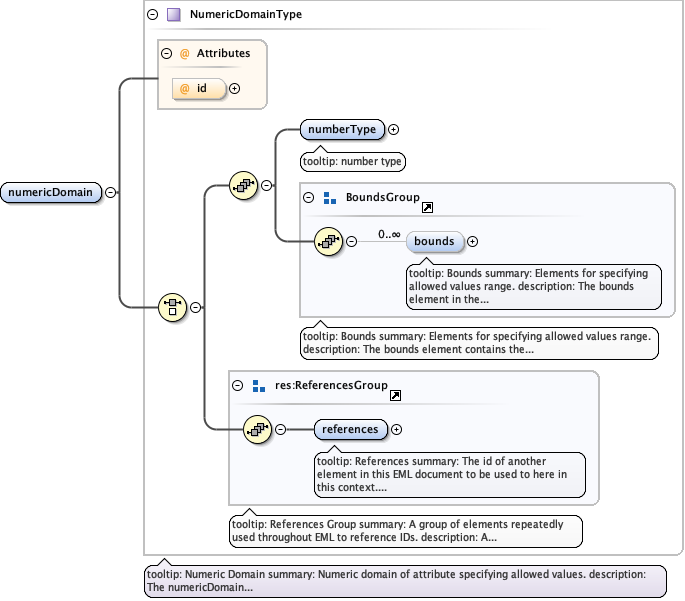685x601 pixels.
Task: Expand the references element
Action: pos(397,429)
